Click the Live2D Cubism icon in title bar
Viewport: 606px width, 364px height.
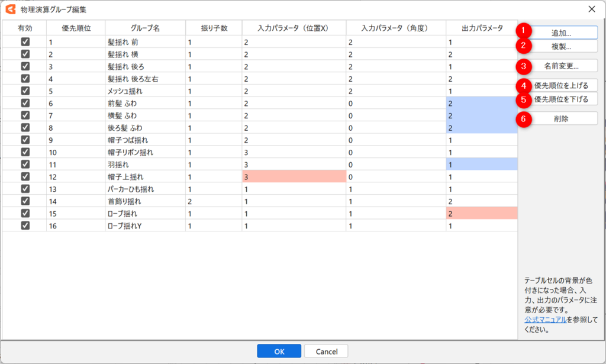tap(10, 9)
